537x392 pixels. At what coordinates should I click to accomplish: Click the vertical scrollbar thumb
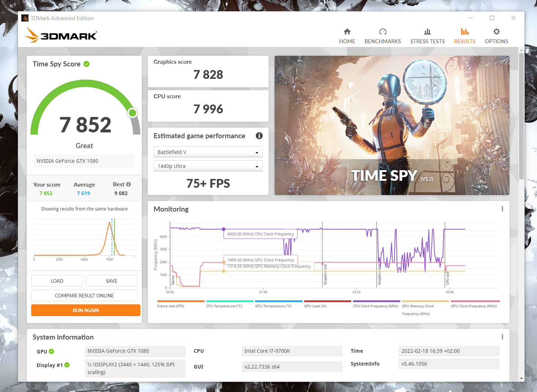521,116
